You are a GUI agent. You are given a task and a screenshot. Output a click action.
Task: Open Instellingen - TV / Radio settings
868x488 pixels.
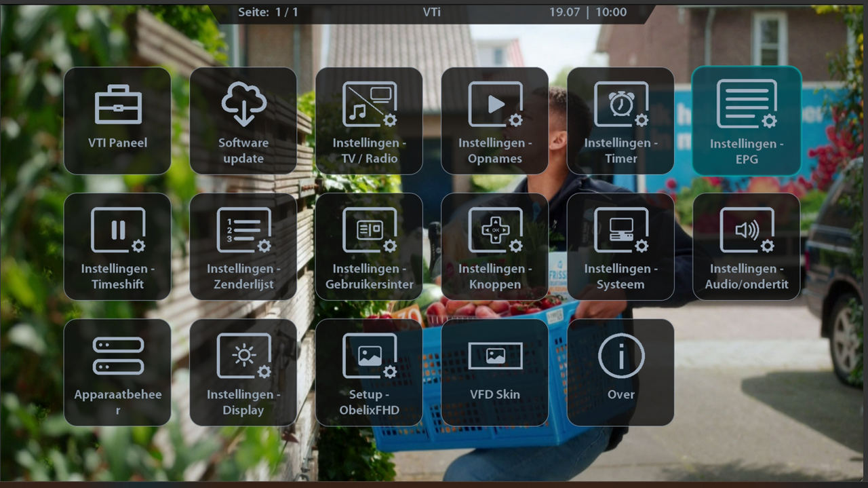(x=369, y=120)
